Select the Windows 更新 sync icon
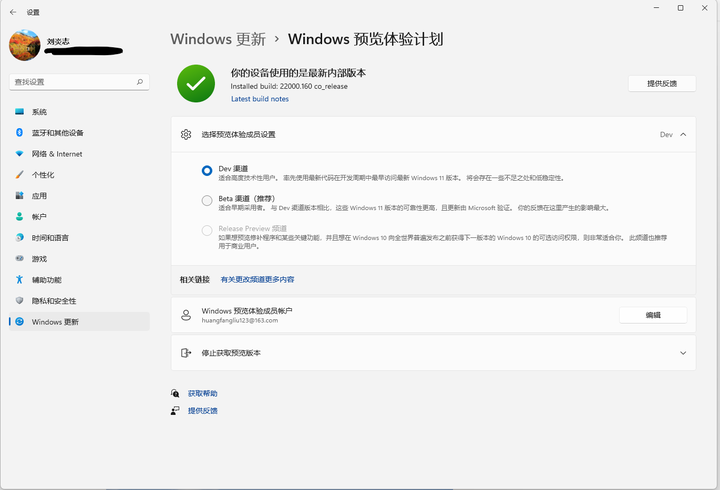This screenshot has height=490, width=720. [19, 321]
